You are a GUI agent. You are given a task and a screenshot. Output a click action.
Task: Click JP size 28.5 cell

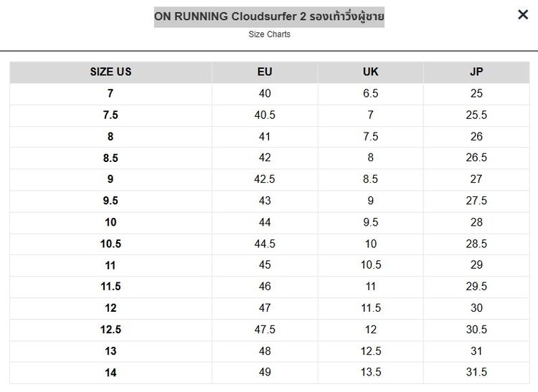coord(476,244)
